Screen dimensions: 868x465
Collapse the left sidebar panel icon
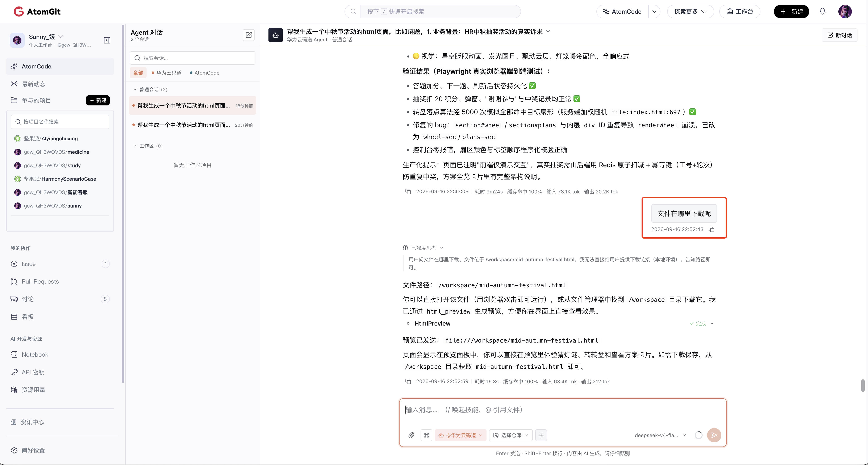(107, 41)
